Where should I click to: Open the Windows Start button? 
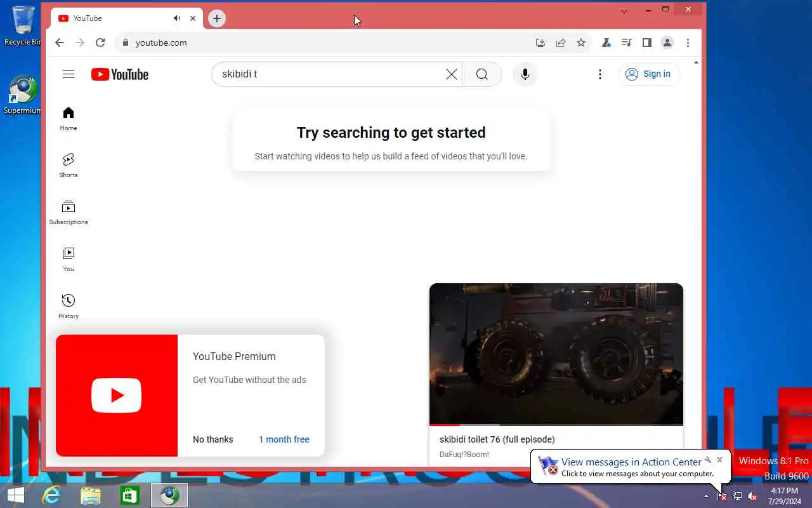click(15, 495)
